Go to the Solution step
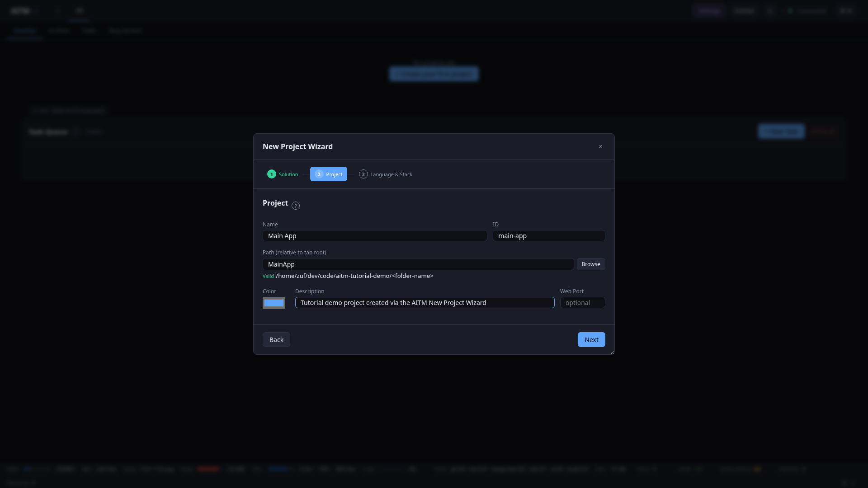Viewport: 868px width, 488px height. click(x=283, y=174)
